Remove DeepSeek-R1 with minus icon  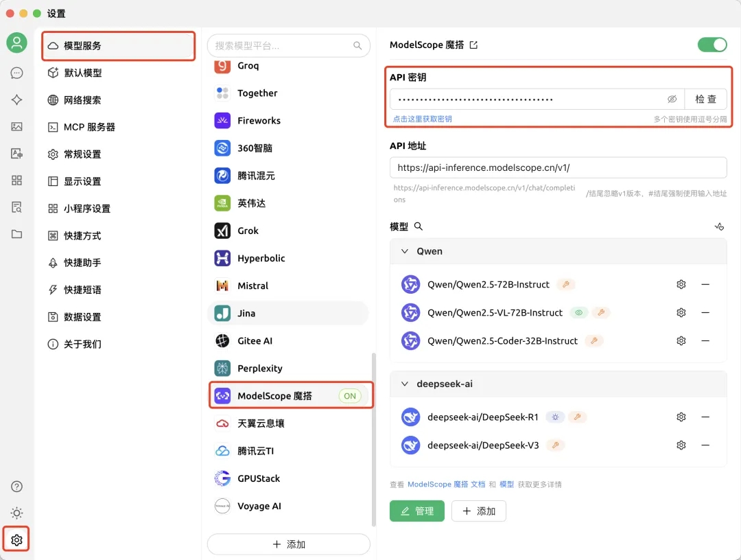705,417
